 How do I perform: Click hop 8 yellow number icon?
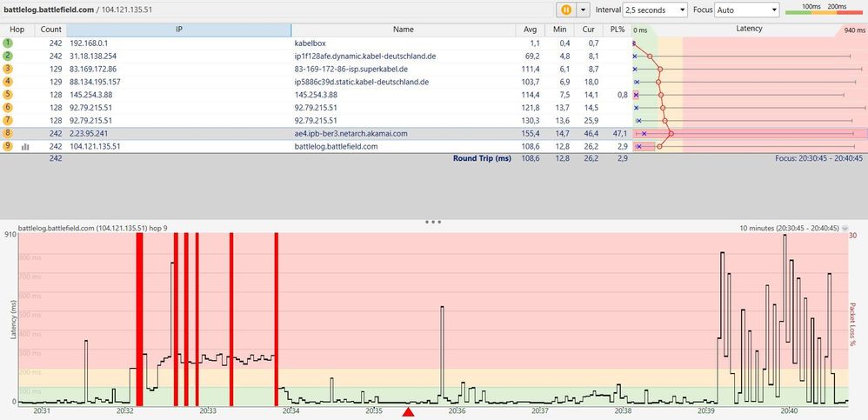coord(7,133)
